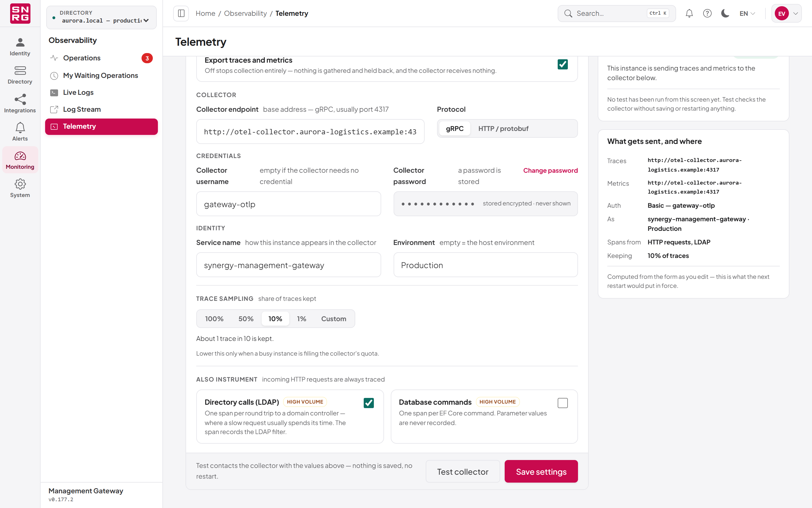Expand the user account chevron
Image resolution: width=812 pixels, height=508 pixels.
click(795, 14)
